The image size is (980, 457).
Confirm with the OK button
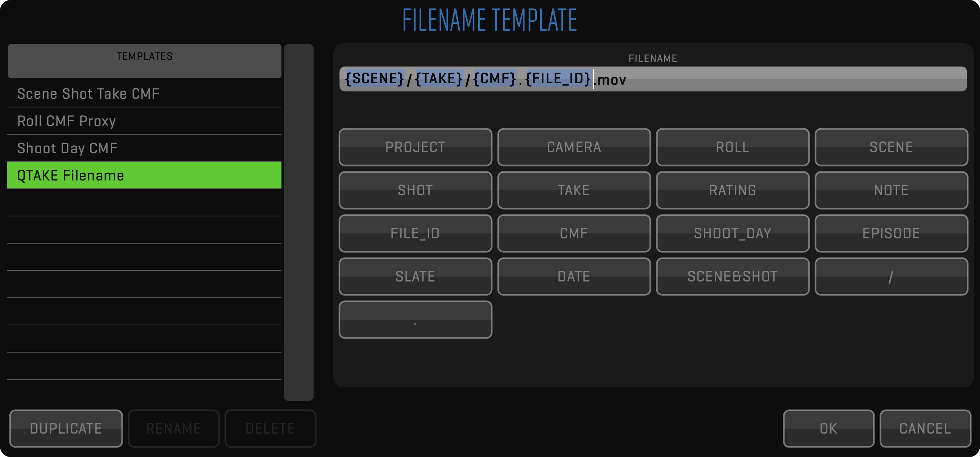(x=828, y=428)
